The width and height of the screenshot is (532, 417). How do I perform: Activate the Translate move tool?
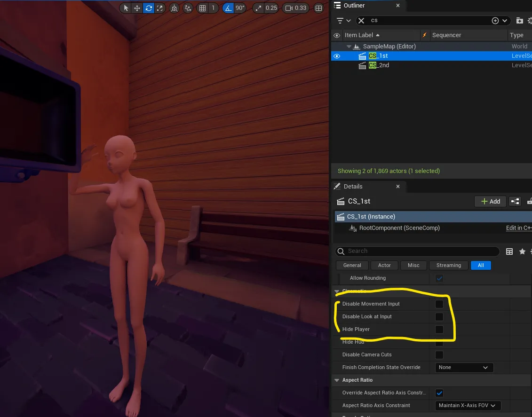[137, 8]
